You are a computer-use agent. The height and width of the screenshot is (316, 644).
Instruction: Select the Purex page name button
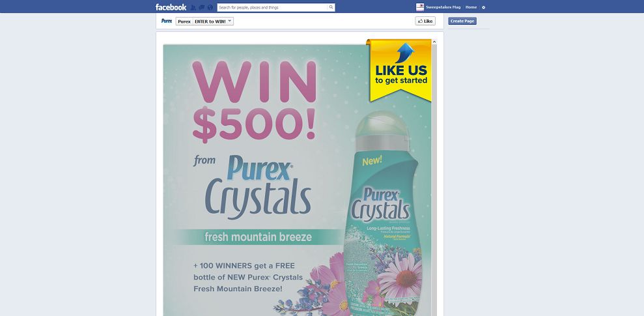coord(184,22)
